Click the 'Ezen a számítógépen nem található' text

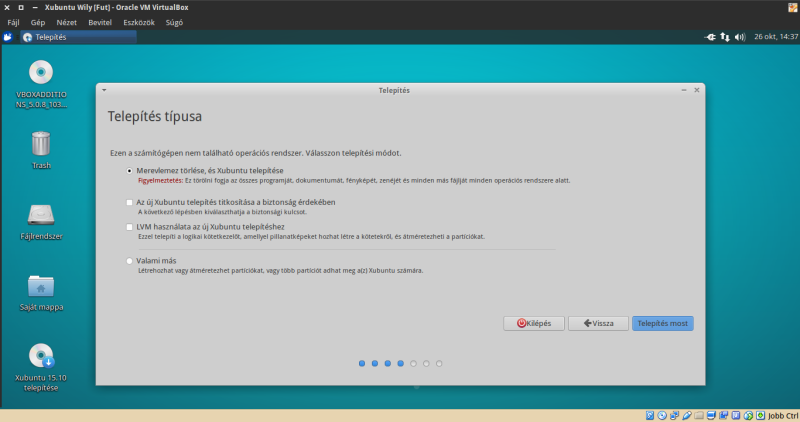pyautogui.click(x=256, y=153)
